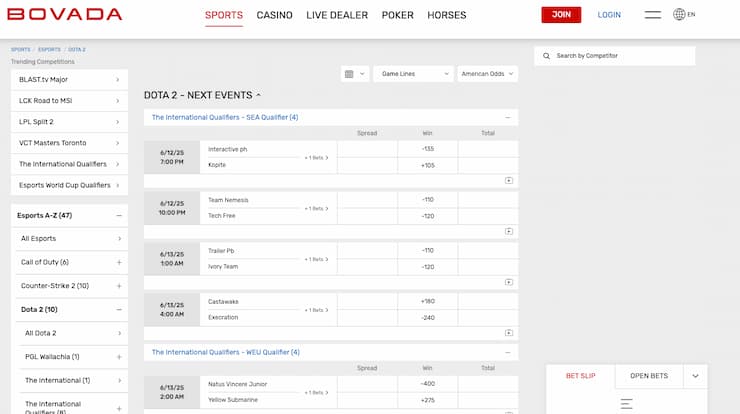Image resolution: width=740 pixels, height=414 pixels.
Task: Open the Game Lines dropdown
Action: (x=413, y=74)
